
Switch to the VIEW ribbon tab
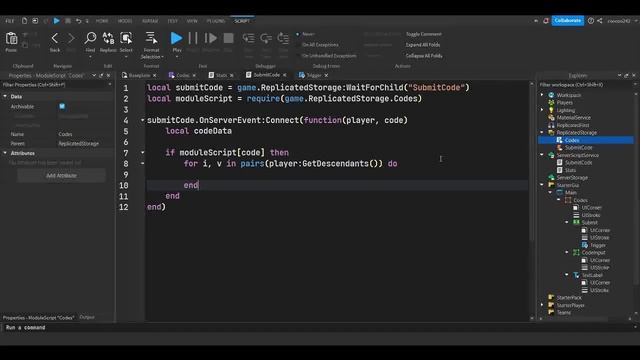(192, 21)
